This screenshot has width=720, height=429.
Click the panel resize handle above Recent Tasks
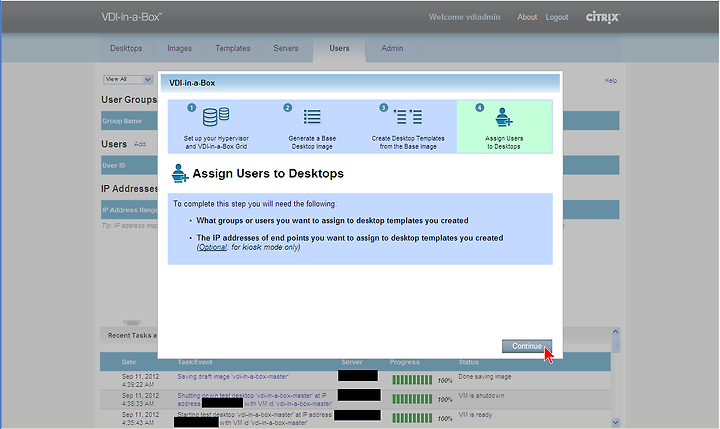click(x=132, y=323)
